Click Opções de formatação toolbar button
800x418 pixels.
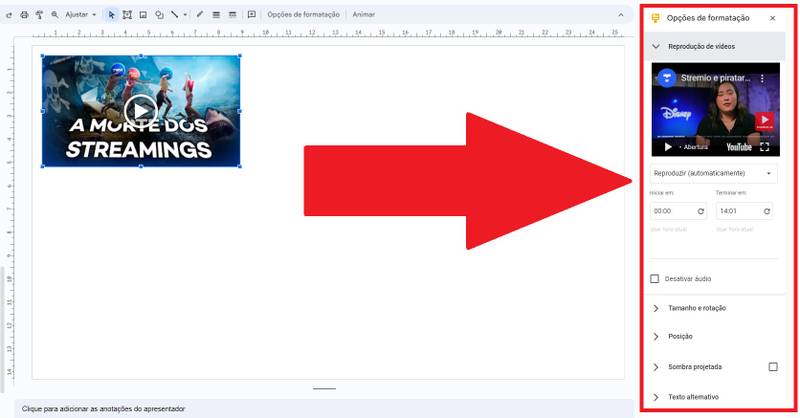click(x=303, y=15)
